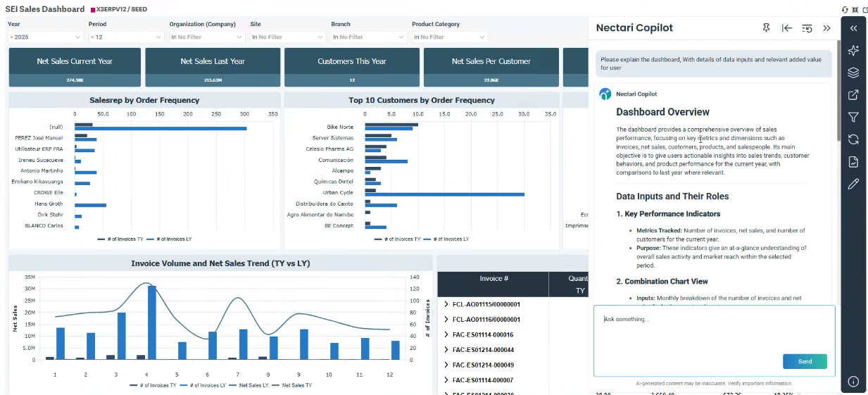
Task: Click the Copilot panel vertical scrollbar
Action: pos(838,92)
